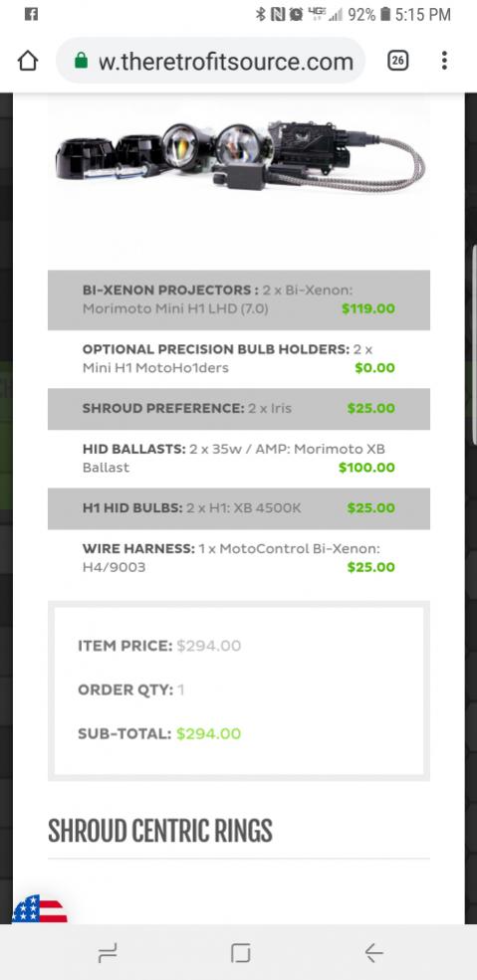The image size is (477, 980).
Task: Tap the green padlock security icon
Action: point(81,61)
